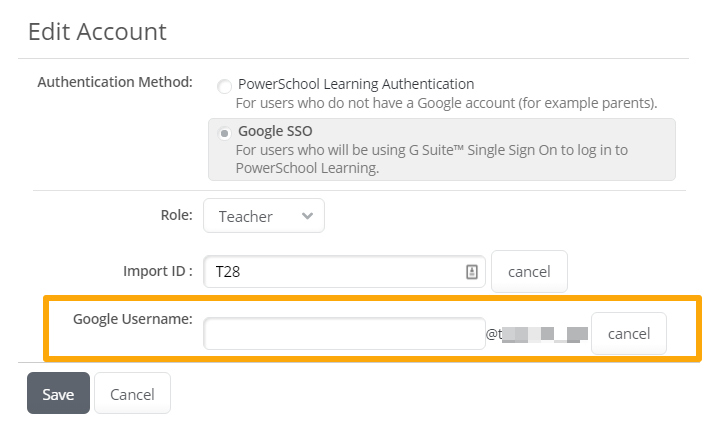
Task: Click the Import ID field containing T28
Action: tap(344, 271)
